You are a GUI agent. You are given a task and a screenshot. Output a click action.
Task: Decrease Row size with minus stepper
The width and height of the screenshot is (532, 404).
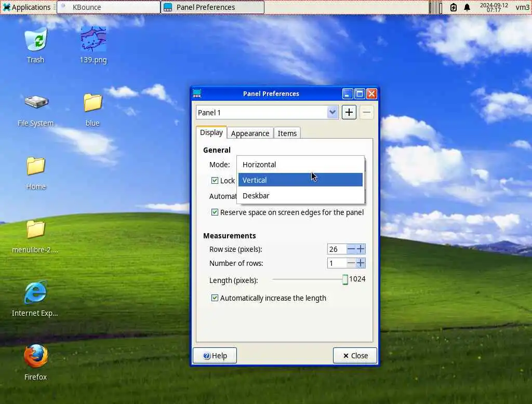(351, 249)
